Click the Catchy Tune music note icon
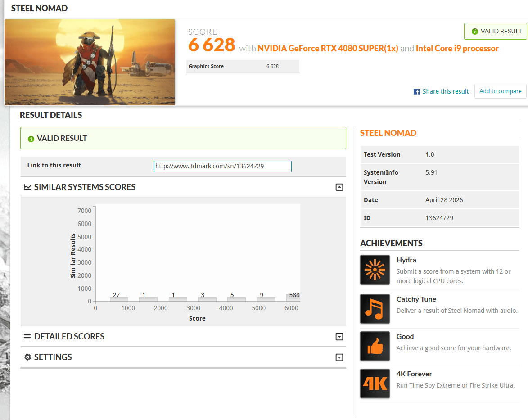Screen dimensions: 528x420 tap(375, 309)
